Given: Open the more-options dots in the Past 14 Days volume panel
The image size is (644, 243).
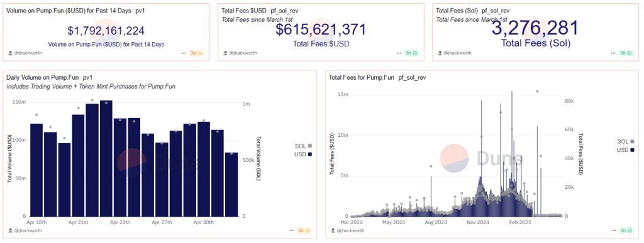Looking at the screenshot, I should click(184, 53).
